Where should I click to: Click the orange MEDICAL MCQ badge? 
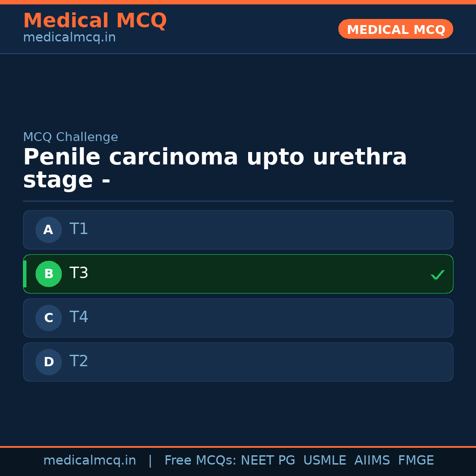click(x=395, y=29)
